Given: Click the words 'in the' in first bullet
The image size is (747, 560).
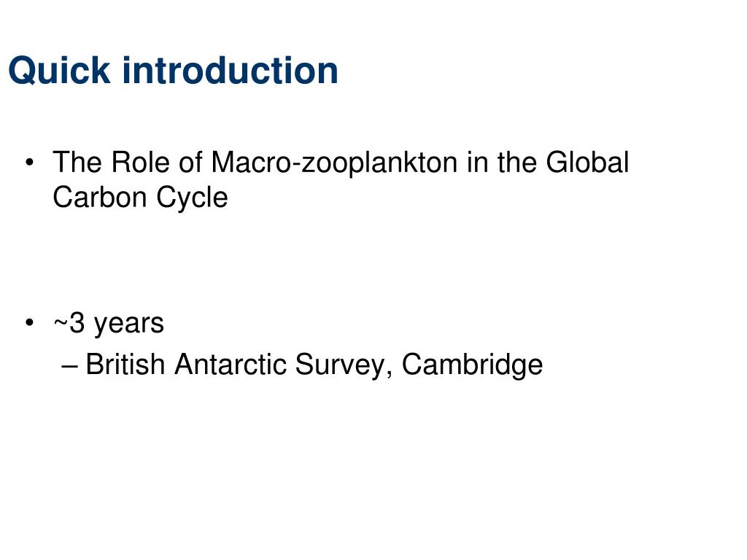Looking at the screenshot, I should (x=502, y=162).
